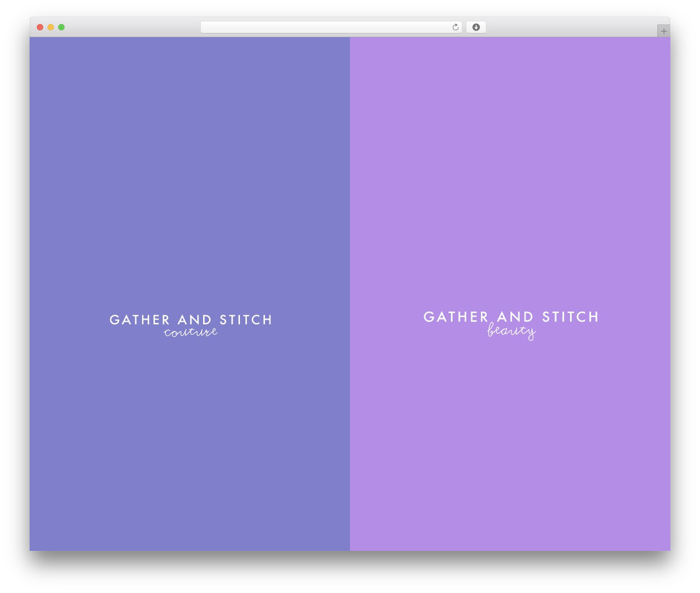Viewport: 700px width, 593px height.
Task: Add a new tab with plus button
Action: tap(663, 31)
